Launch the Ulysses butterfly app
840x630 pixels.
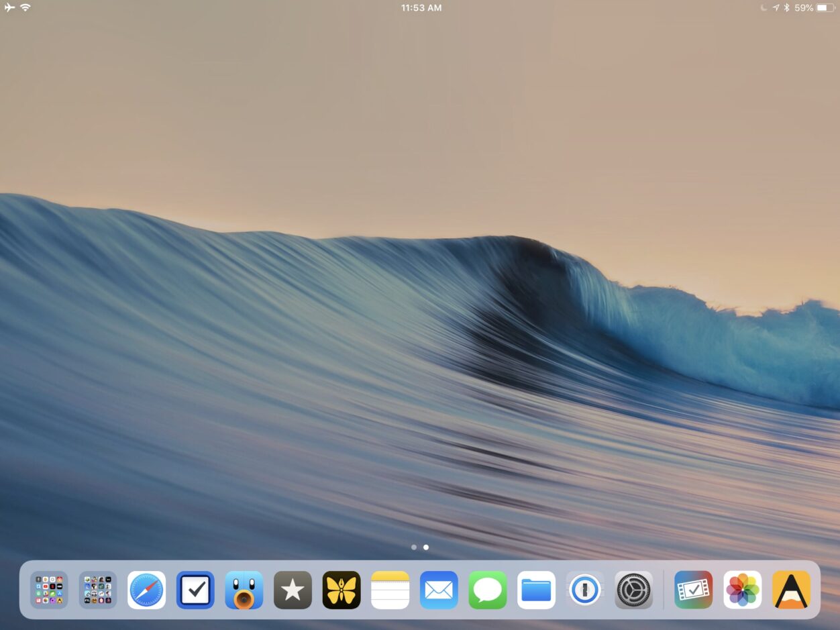pos(342,590)
